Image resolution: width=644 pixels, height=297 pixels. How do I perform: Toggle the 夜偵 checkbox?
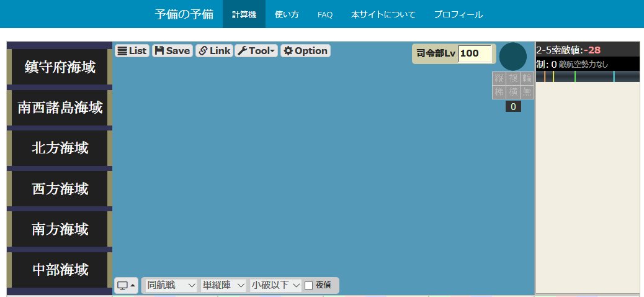(308, 285)
